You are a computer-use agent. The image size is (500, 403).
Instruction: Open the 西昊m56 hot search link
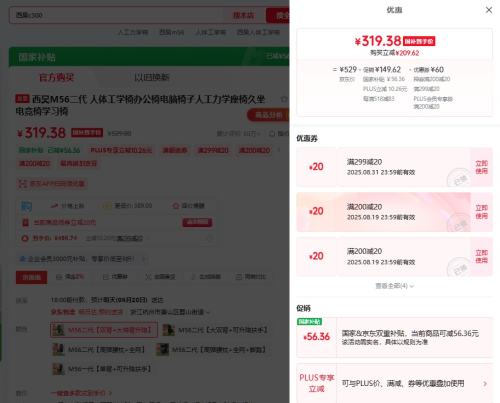[x=171, y=32]
